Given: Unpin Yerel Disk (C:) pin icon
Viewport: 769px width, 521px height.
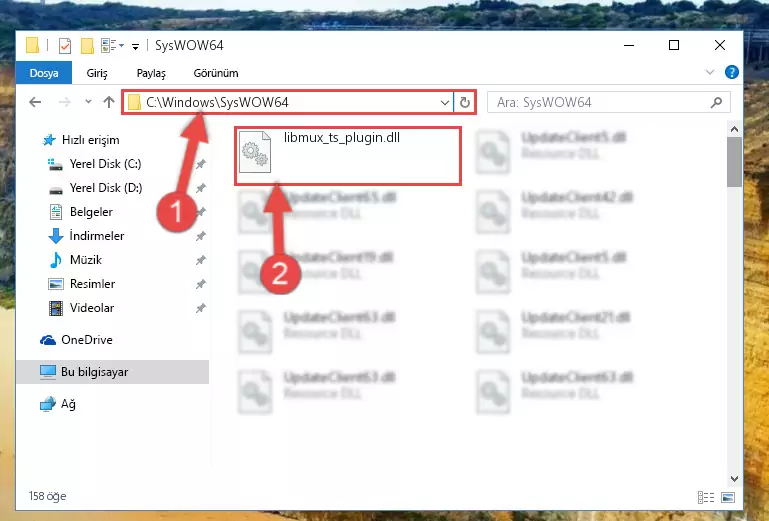Looking at the screenshot, I should point(201,164).
